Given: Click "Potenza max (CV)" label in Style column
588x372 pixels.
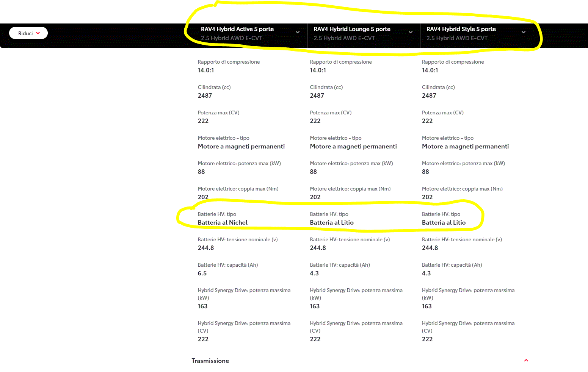Looking at the screenshot, I should tap(443, 113).
